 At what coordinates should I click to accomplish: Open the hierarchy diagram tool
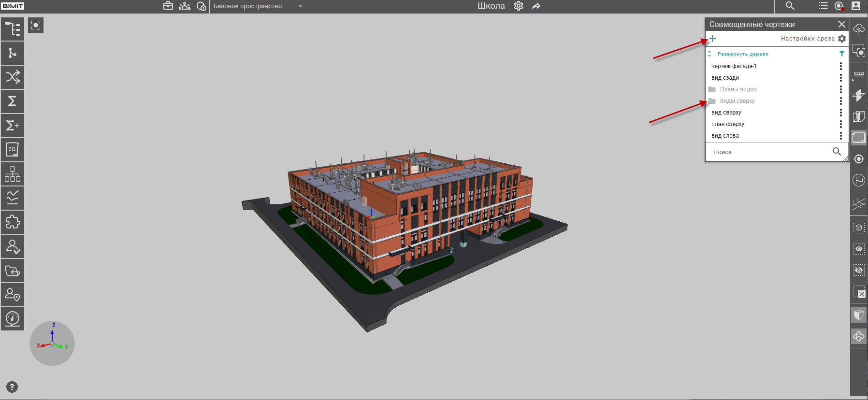13,174
